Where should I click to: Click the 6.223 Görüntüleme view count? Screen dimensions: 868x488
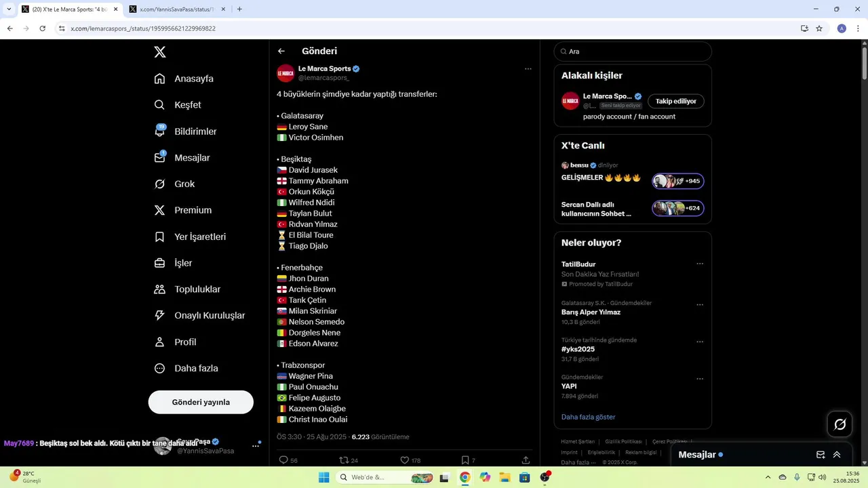coord(380,437)
